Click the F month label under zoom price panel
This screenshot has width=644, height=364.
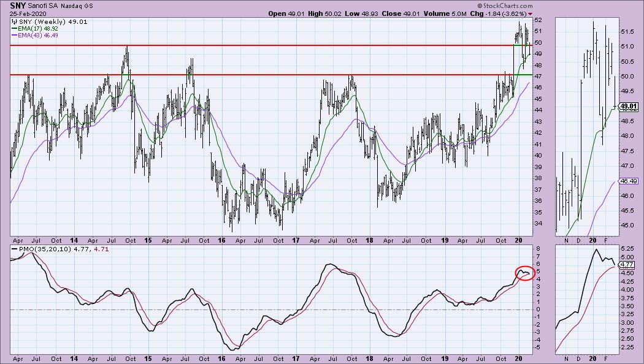605,240
